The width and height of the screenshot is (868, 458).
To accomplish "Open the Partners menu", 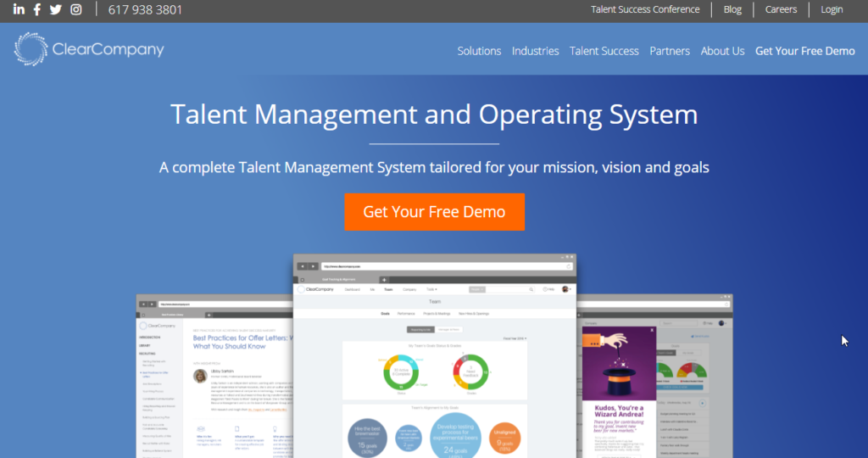I will click(x=670, y=51).
